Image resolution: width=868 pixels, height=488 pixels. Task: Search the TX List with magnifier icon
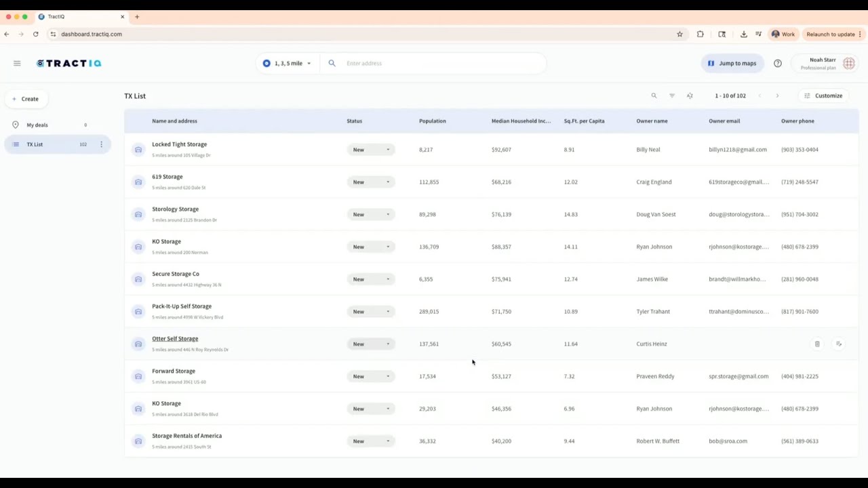coord(654,96)
